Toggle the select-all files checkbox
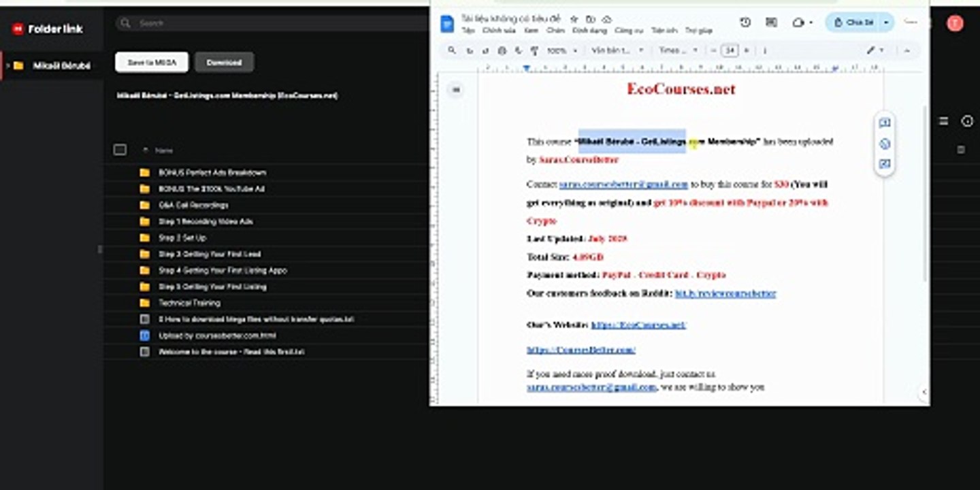Viewport: 980px width, 490px height. [x=120, y=150]
